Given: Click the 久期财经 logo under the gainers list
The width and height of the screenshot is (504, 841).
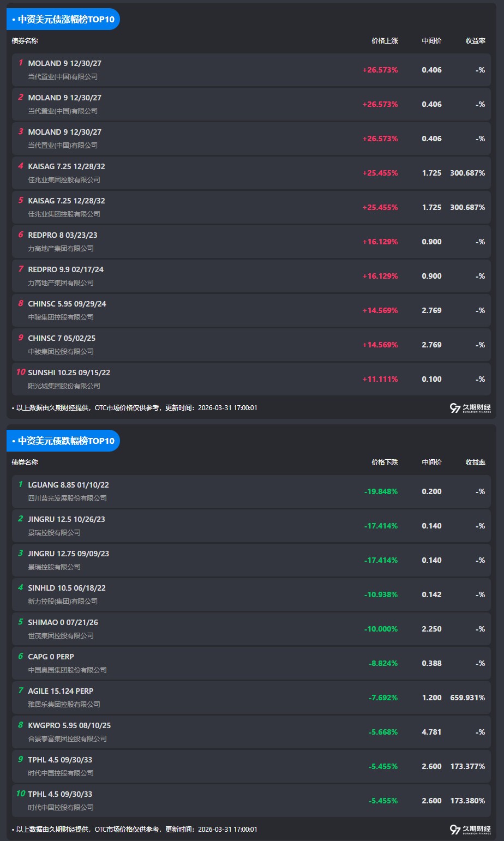Looking at the screenshot, I should pos(470,408).
